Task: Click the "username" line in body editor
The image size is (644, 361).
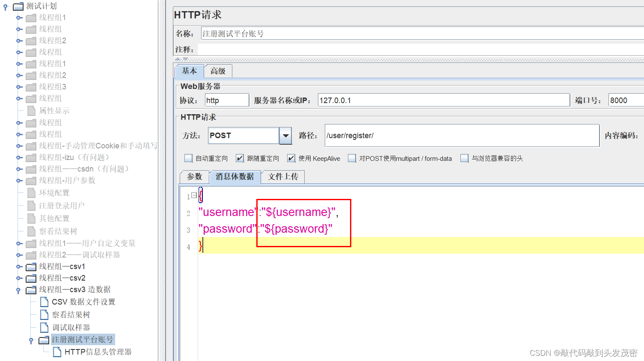Action: [x=268, y=212]
